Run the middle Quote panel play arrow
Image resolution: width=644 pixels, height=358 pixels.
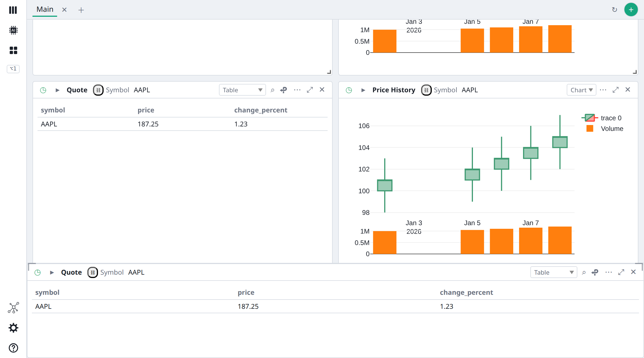tap(57, 90)
